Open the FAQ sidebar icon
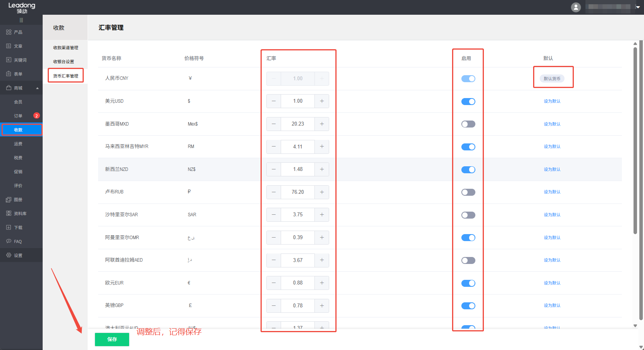The height and width of the screenshot is (350, 644). pos(9,241)
